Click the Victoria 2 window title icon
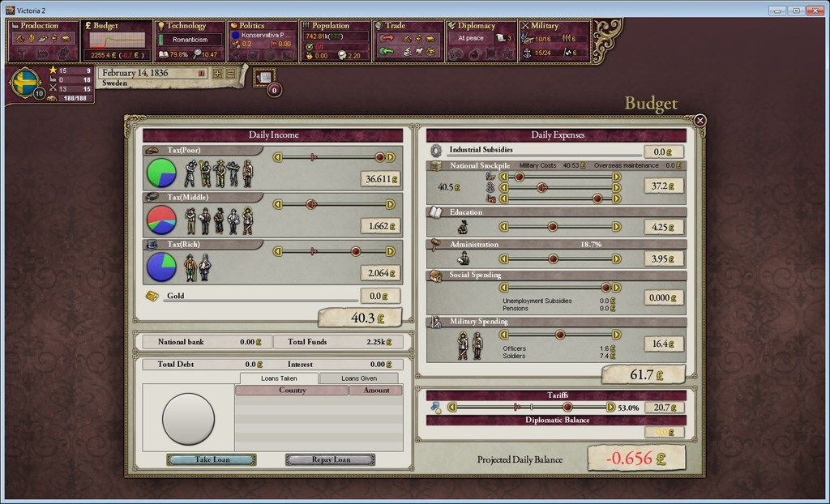This screenshot has height=504, width=830. [10, 10]
